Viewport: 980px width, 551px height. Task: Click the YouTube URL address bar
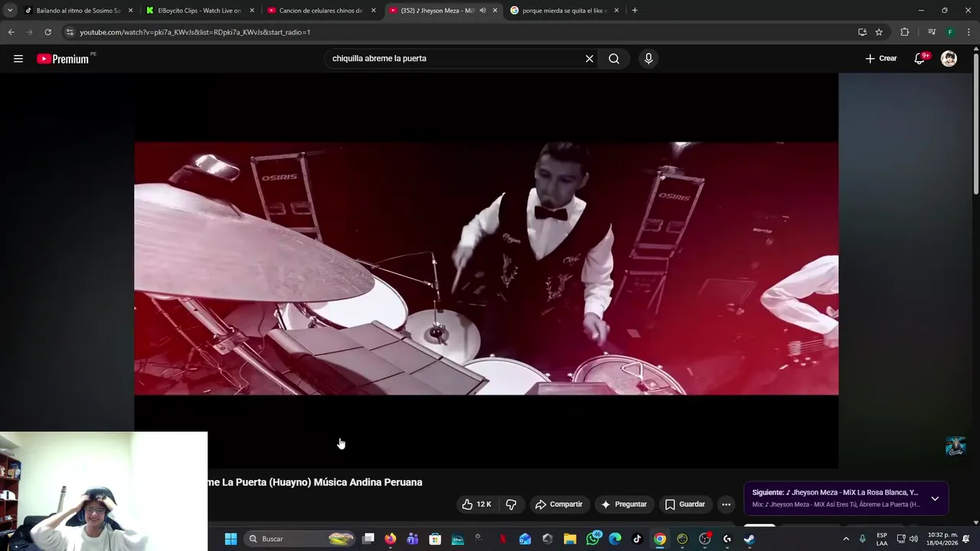[459, 32]
